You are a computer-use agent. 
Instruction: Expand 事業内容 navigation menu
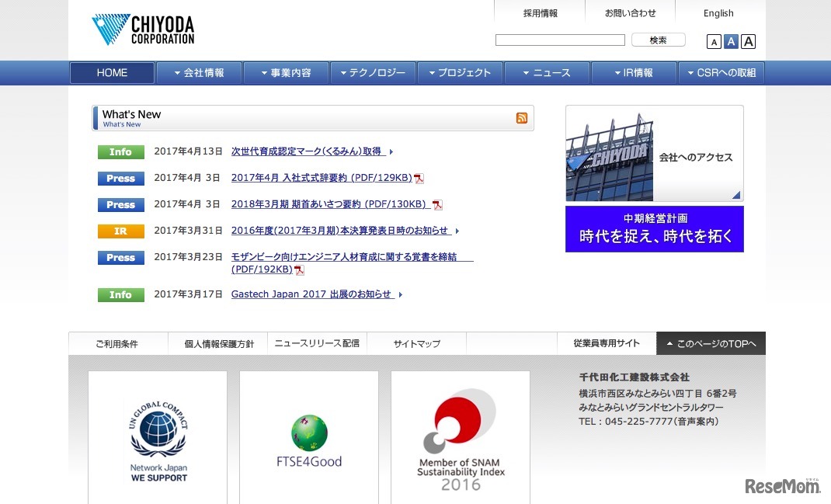[286, 72]
